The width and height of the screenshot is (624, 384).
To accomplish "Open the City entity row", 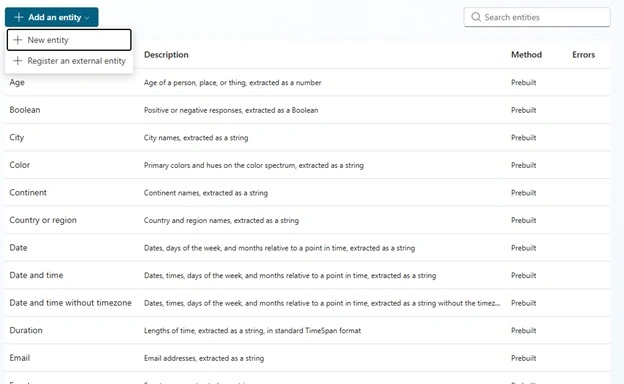I will [x=308, y=137].
